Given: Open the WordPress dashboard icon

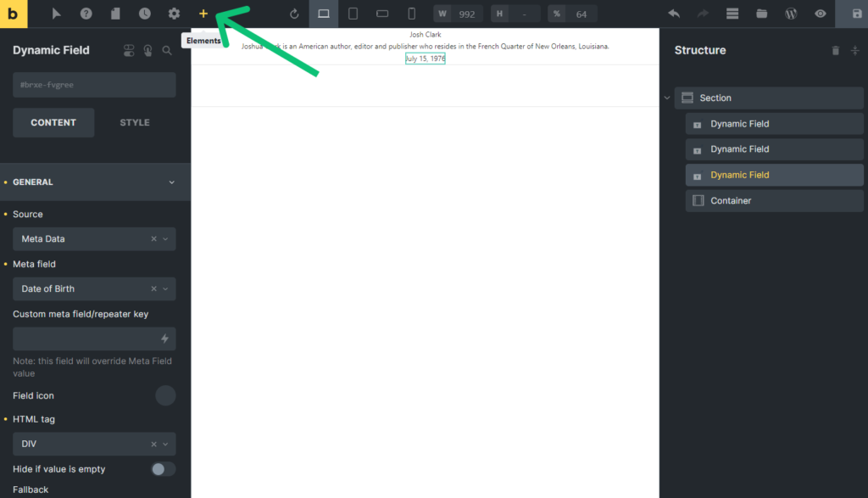Looking at the screenshot, I should [x=791, y=14].
